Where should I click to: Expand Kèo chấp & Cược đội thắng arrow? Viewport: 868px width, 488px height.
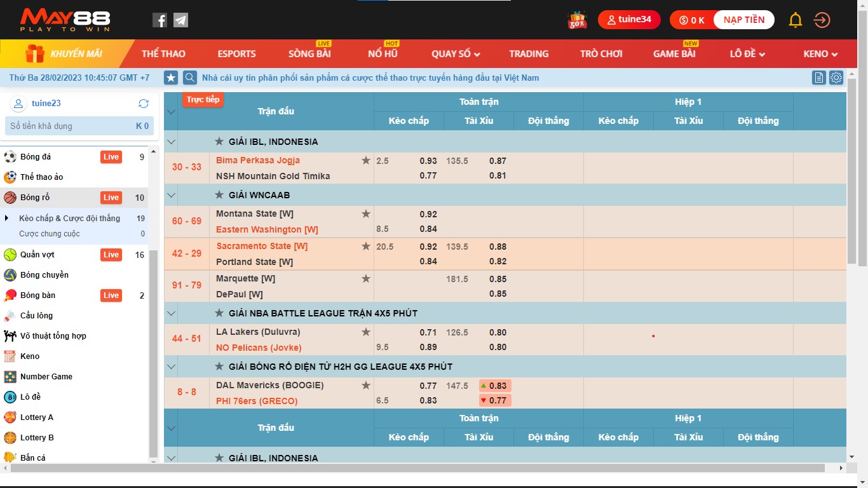point(7,218)
